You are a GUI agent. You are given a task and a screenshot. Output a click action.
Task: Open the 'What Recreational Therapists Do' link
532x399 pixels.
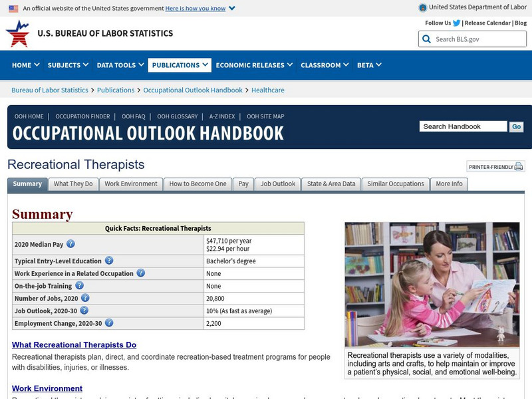click(x=74, y=344)
